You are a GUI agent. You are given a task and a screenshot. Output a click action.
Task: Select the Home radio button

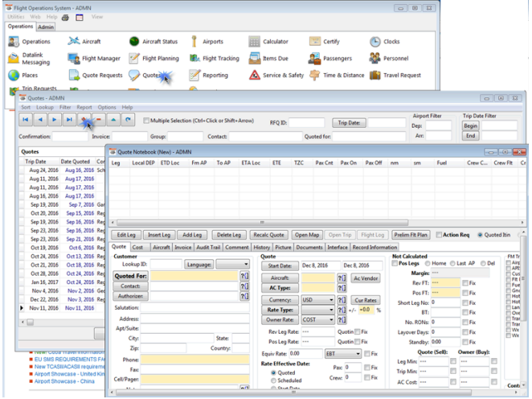[428, 264]
